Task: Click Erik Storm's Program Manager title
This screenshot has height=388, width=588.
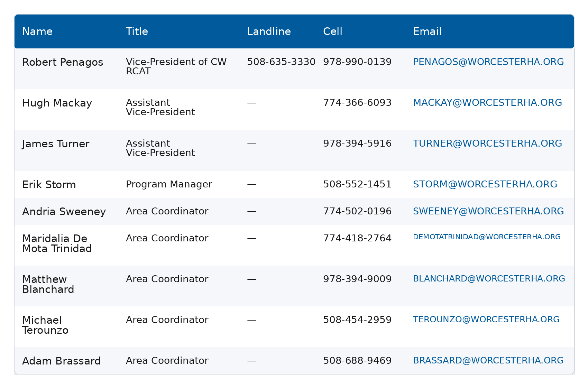Action: tap(169, 184)
